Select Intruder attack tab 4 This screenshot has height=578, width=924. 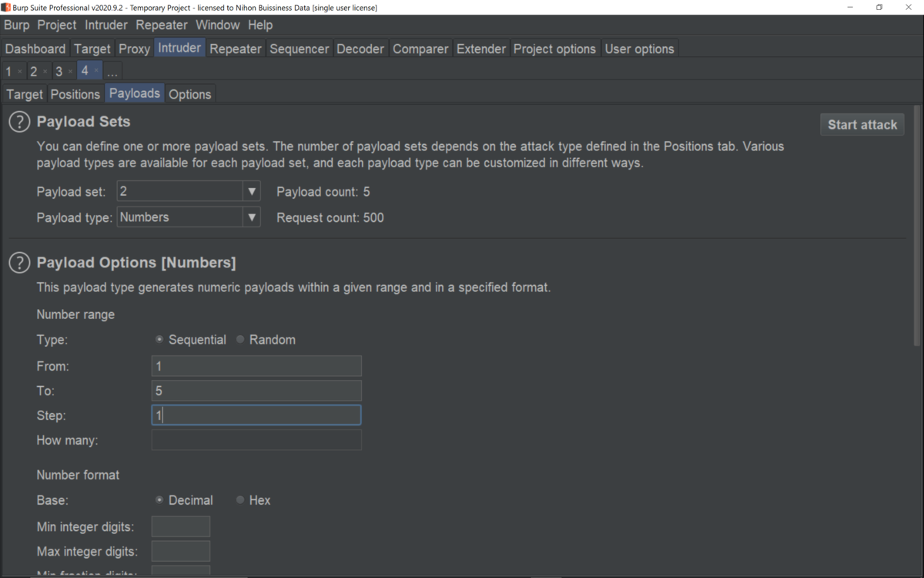tap(85, 71)
